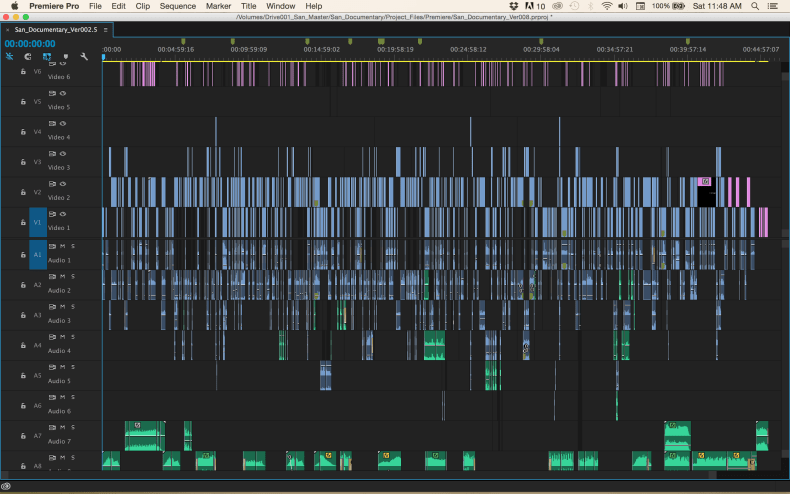The width and height of the screenshot is (790, 494).
Task: Click the blue playhead timecode display
Action: coord(30,44)
